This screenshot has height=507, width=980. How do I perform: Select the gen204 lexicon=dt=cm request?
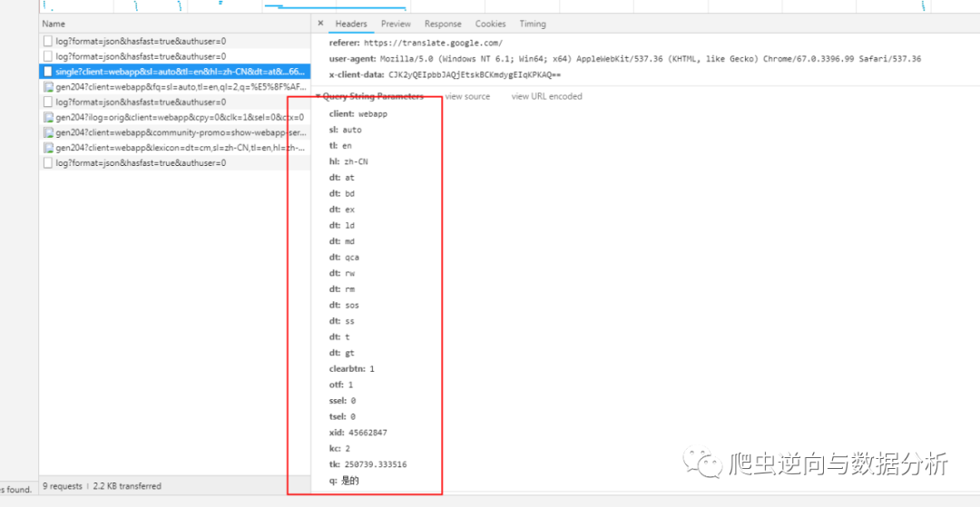[175, 148]
